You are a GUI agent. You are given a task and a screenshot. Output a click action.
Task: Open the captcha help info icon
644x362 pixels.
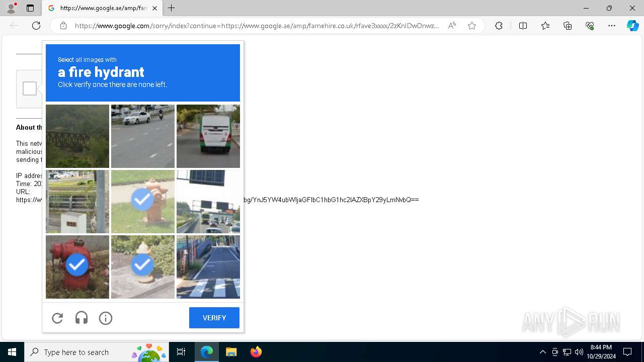click(106, 318)
